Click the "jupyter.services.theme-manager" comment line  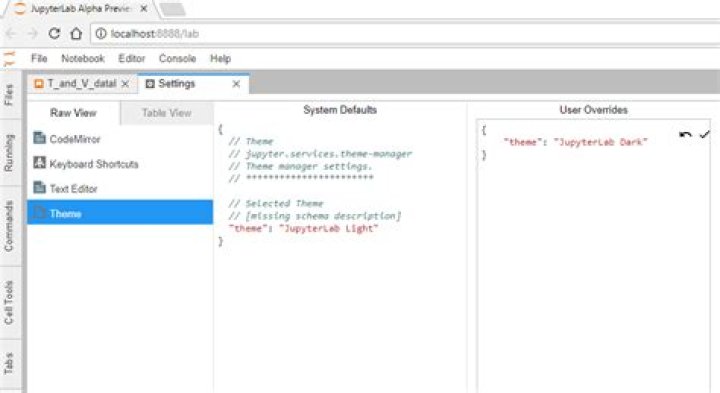[x=320, y=154]
